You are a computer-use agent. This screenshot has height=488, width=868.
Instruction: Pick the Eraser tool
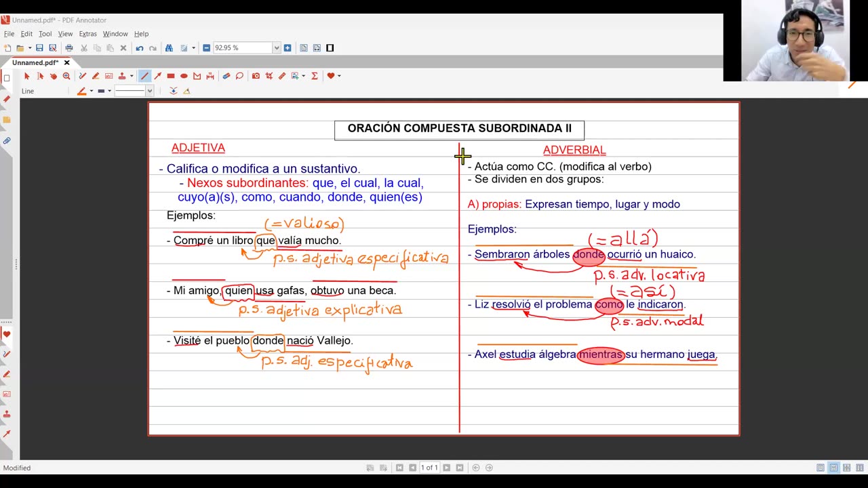click(226, 76)
